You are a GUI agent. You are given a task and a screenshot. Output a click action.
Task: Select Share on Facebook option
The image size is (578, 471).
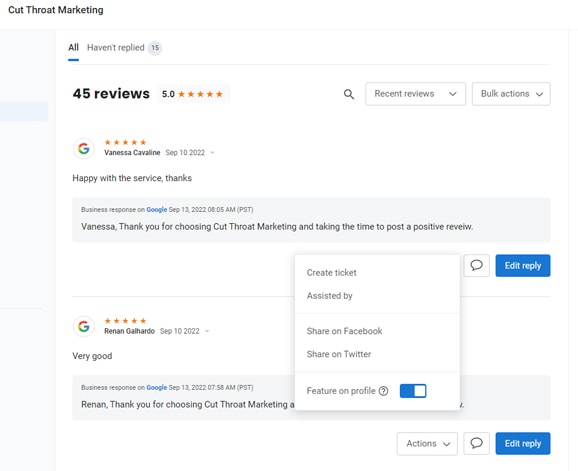tap(344, 331)
